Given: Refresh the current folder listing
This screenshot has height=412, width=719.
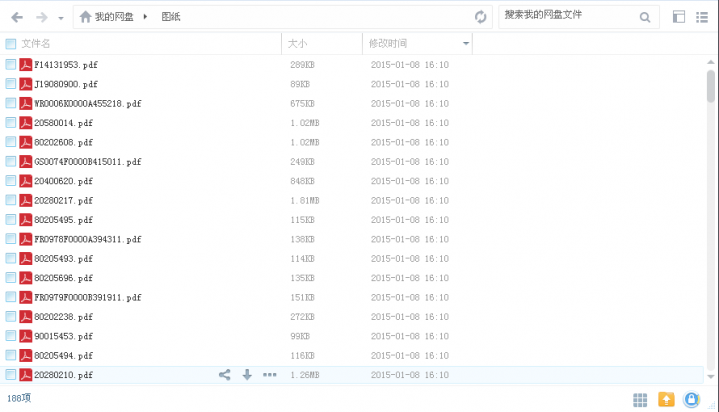Looking at the screenshot, I should click(481, 17).
